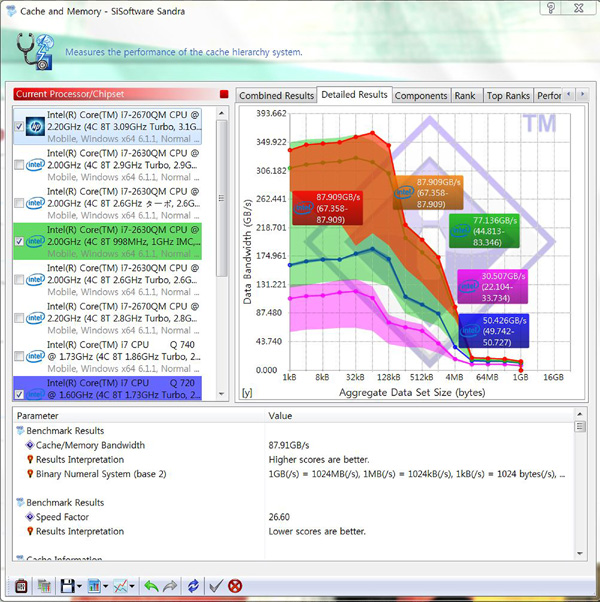Open the Rank tab
The width and height of the screenshot is (600, 602).
[x=465, y=95]
